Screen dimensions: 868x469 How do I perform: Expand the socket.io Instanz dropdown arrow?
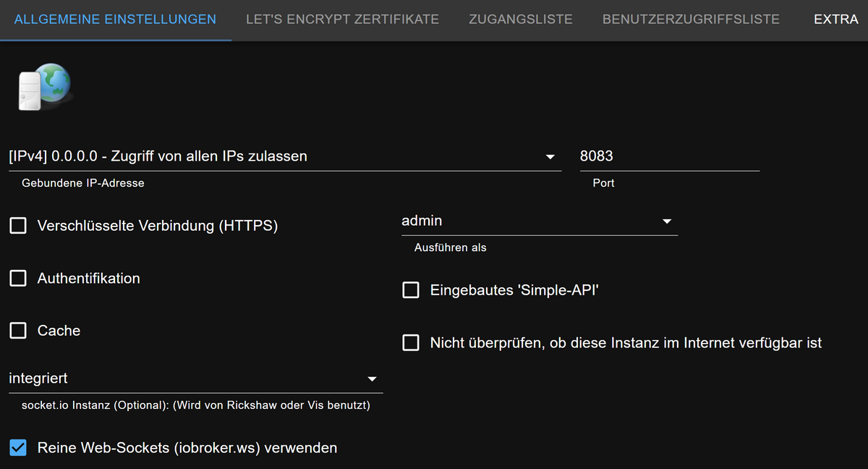pyautogui.click(x=372, y=379)
